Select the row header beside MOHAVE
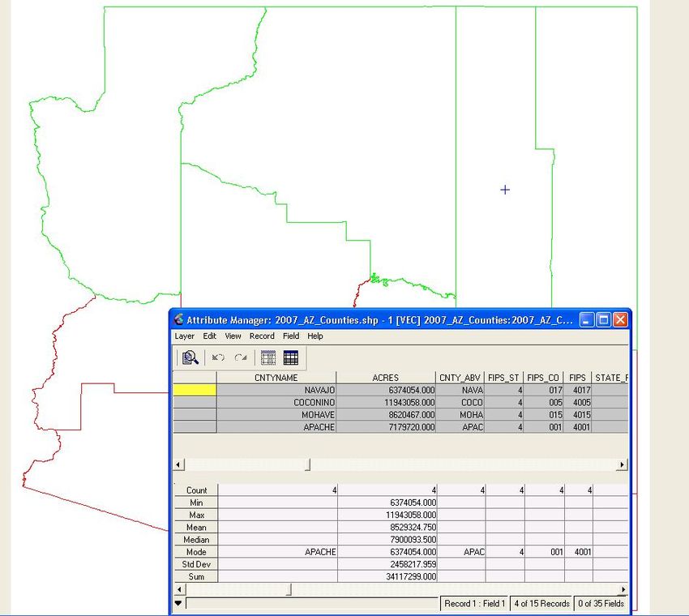Screen dimensions: 689x616 (195, 414)
